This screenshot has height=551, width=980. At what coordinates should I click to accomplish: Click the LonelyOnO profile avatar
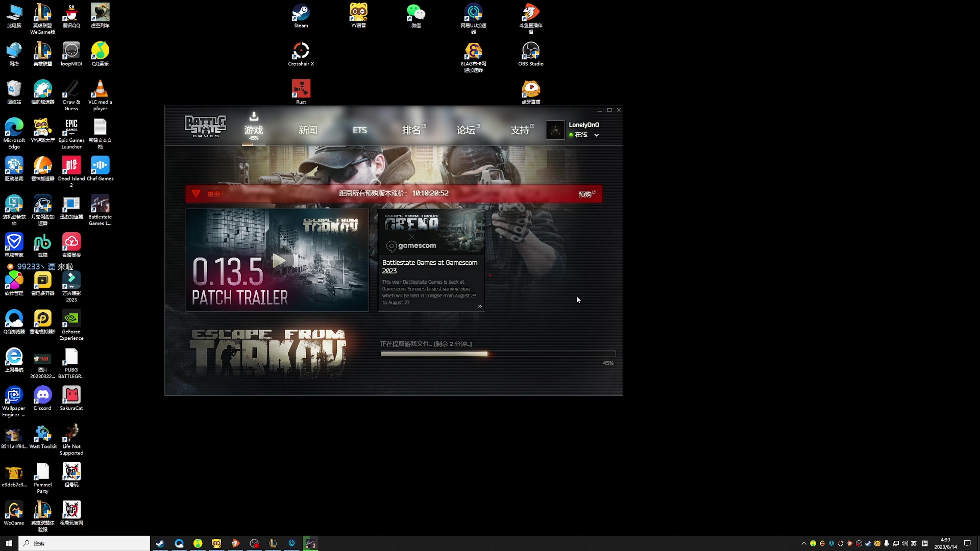[x=555, y=130]
